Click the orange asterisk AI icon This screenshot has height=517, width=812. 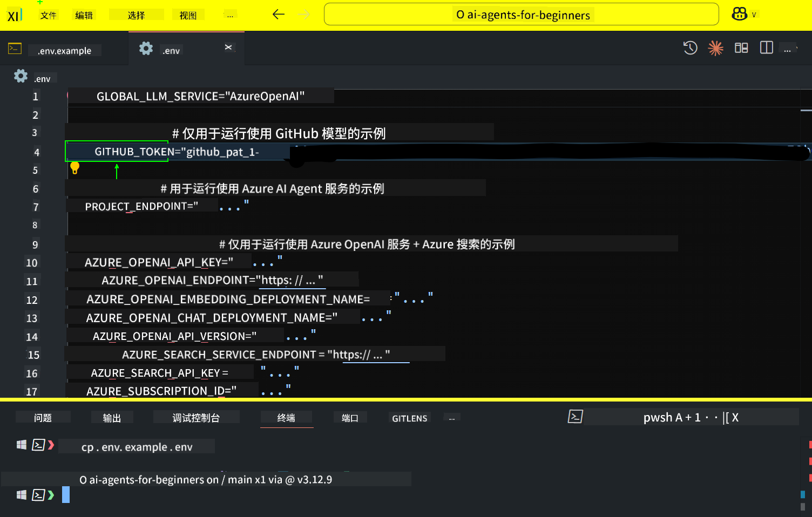pos(715,48)
